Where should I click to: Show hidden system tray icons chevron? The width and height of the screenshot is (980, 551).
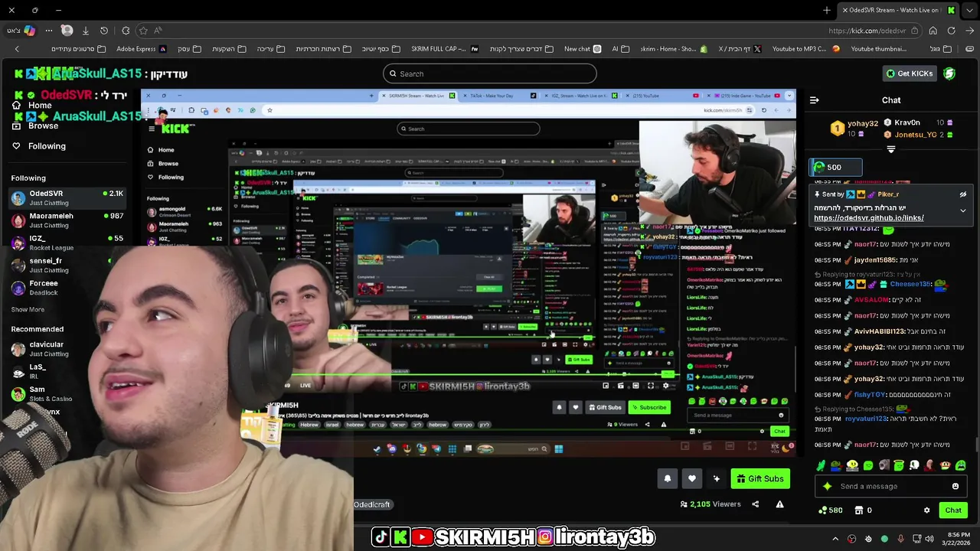tap(835, 539)
